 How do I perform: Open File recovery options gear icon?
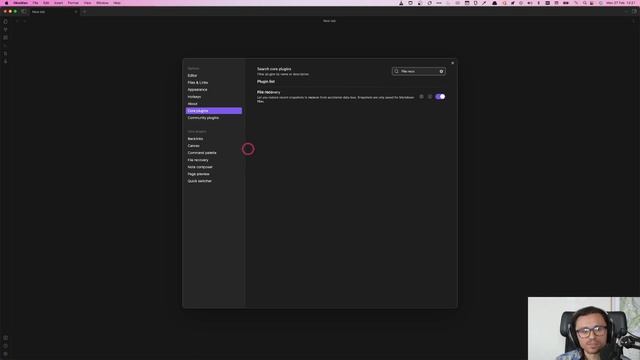click(422, 97)
